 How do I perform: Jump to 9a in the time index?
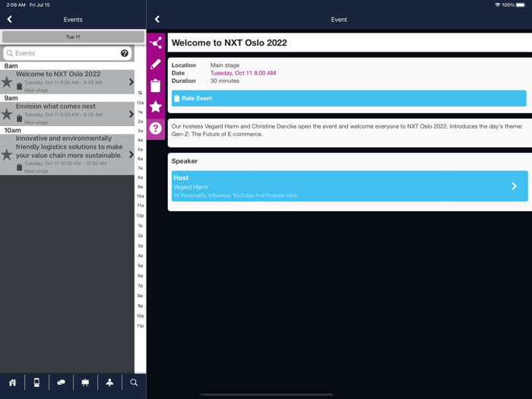pyautogui.click(x=140, y=187)
